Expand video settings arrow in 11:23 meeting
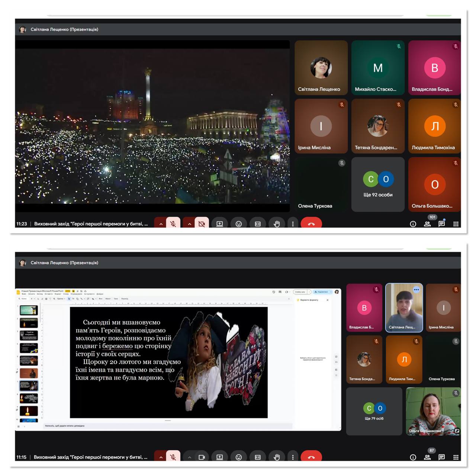 coord(189,224)
